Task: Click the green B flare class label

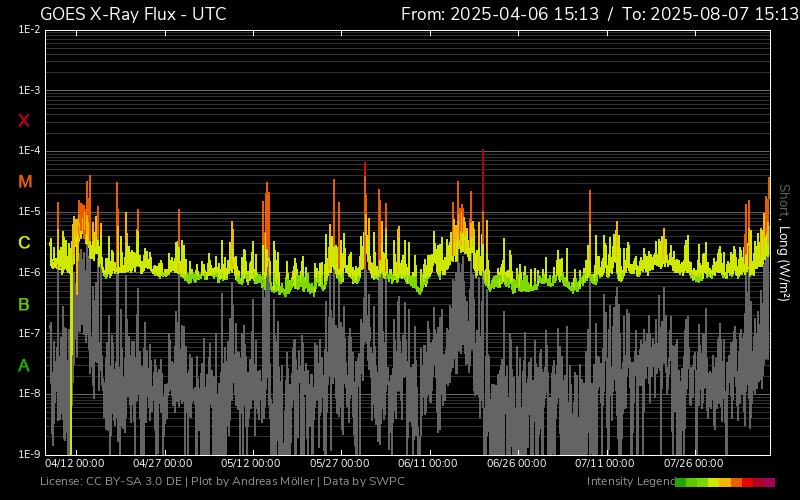Action: pyautogui.click(x=24, y=304)
